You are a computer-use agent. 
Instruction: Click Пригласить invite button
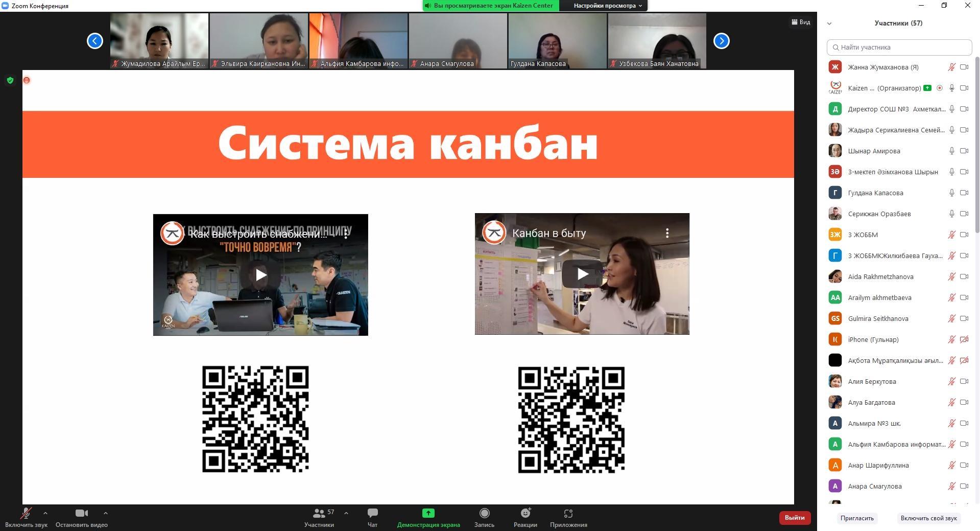tap(857, 518)
